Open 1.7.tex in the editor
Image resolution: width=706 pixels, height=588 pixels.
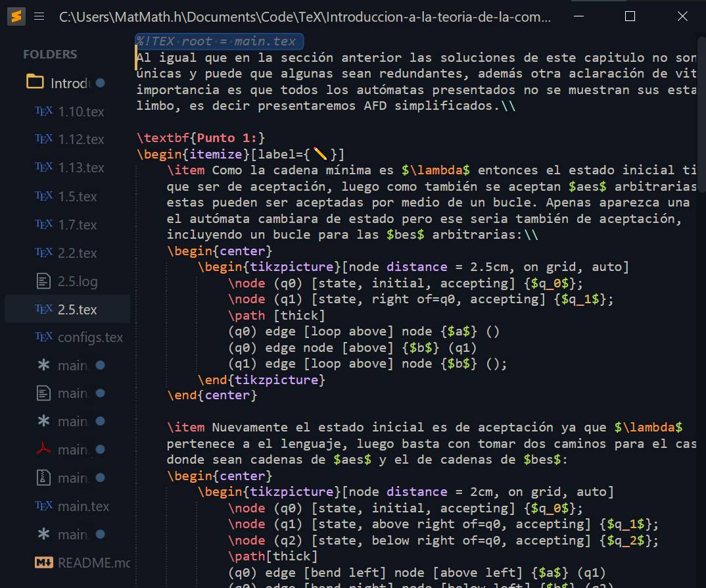click(77, 224)
